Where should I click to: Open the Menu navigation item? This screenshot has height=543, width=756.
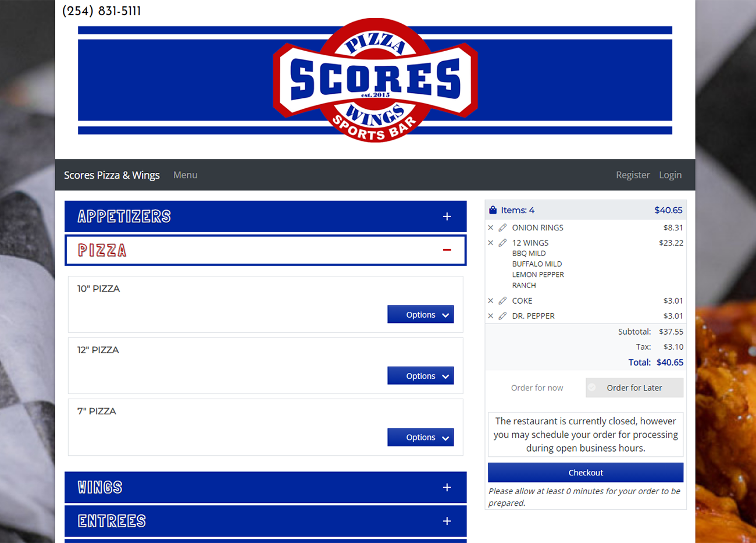185,175
